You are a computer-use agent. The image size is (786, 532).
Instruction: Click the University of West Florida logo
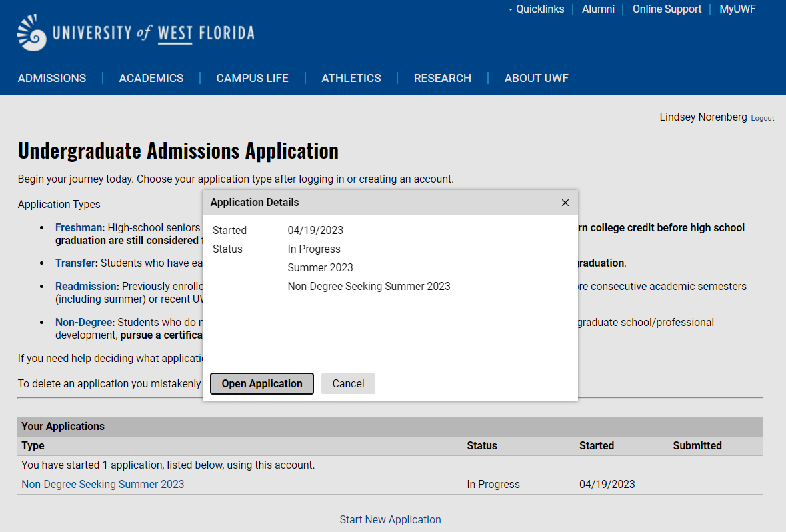pyautogui.click(x=136, y=33)
